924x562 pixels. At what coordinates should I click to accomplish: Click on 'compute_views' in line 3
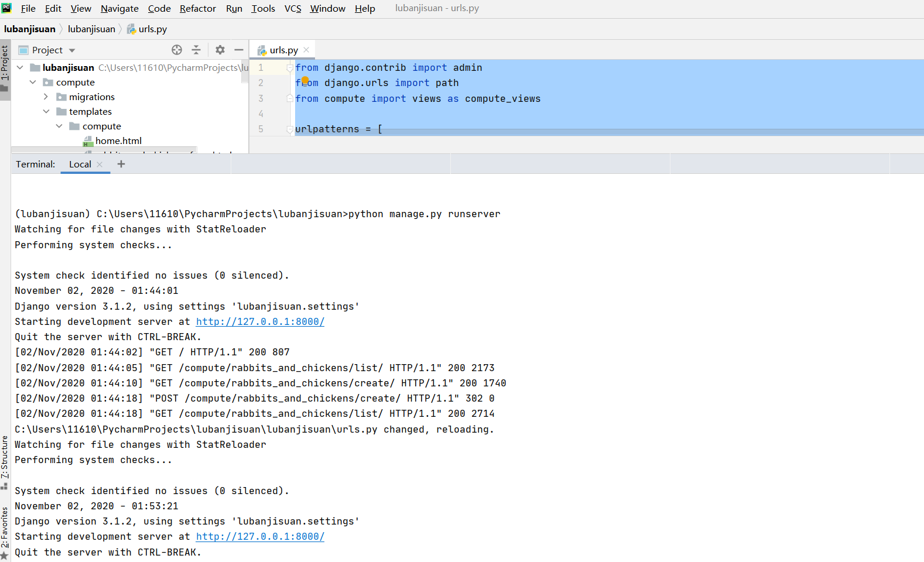point(502,98)
